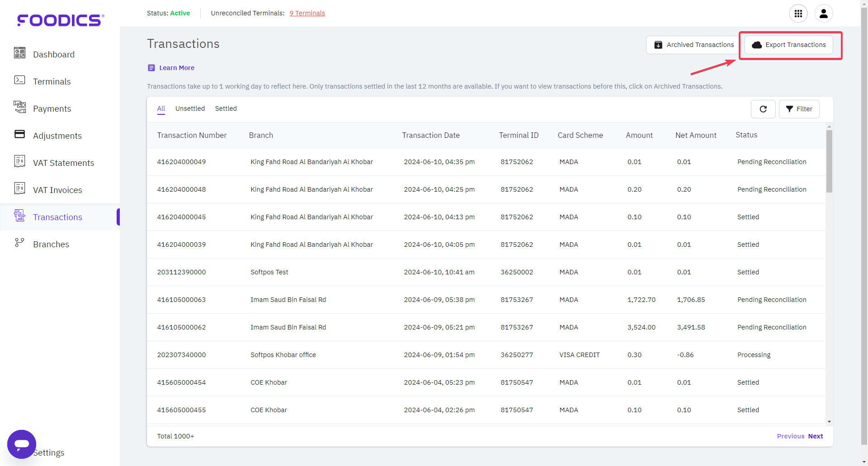
Task: Go to the Next page
Action: coord(815,436)
